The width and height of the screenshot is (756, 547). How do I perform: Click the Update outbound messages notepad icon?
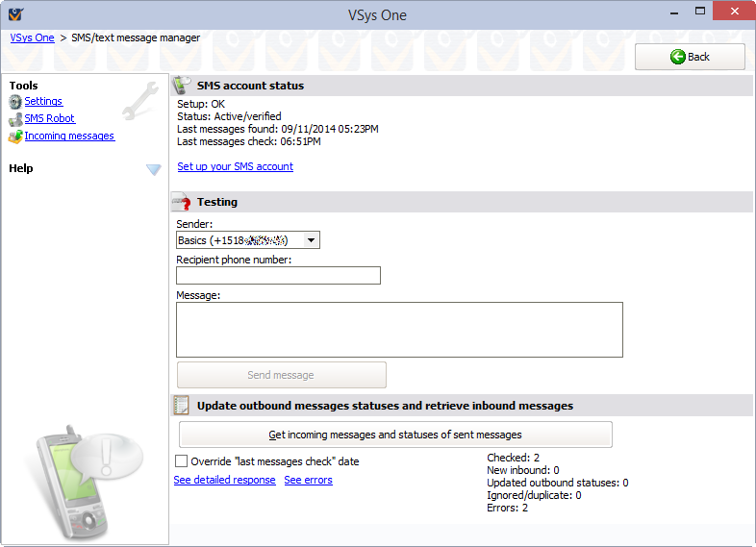181,406
